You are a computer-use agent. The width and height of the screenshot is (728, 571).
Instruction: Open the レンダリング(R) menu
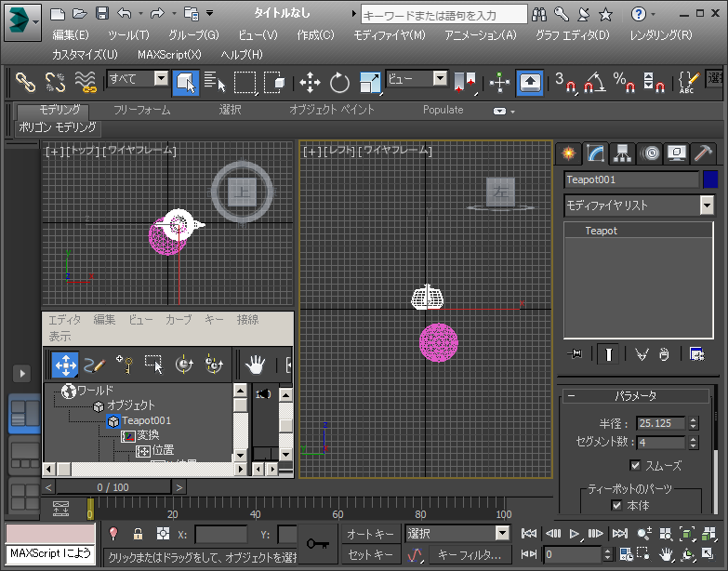pyautogui.click(x=660, y=34)
